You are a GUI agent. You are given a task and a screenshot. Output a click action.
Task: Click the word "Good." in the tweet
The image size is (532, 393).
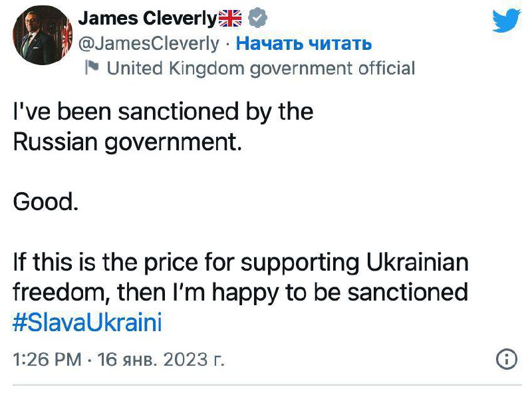(x=45, y=202)
